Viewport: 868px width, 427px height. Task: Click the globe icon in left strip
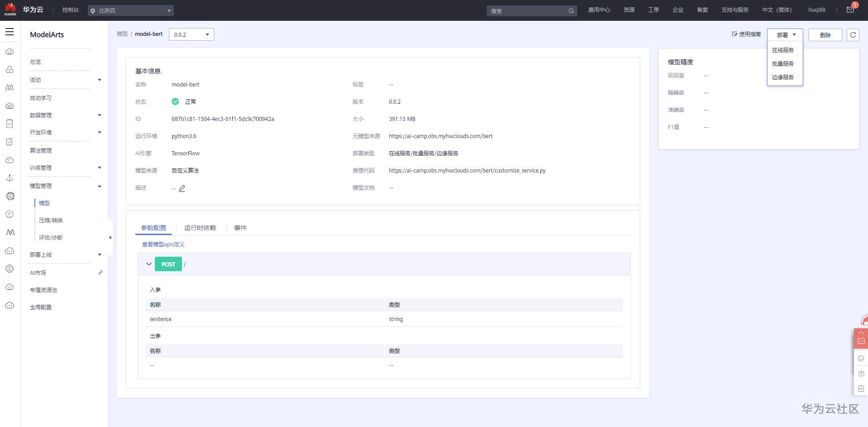[10, 196]
